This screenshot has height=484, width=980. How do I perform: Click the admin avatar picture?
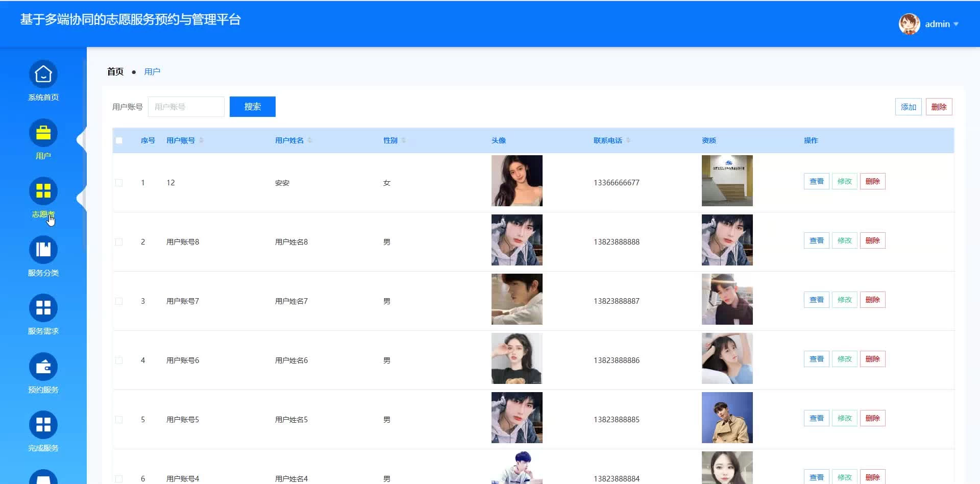pyautogui.click(x=909, y=24)
